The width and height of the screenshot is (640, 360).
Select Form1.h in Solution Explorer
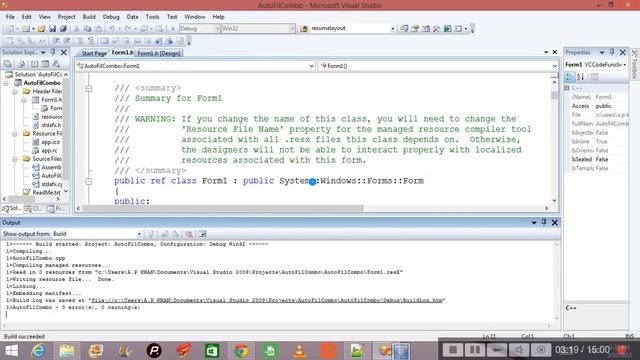tap(52, 100)
